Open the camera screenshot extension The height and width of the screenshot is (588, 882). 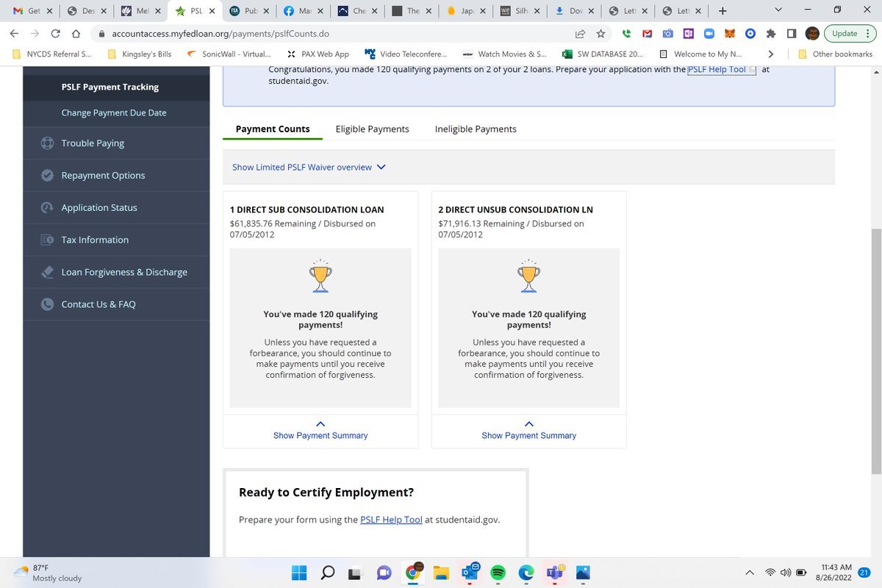coord(668,34)
